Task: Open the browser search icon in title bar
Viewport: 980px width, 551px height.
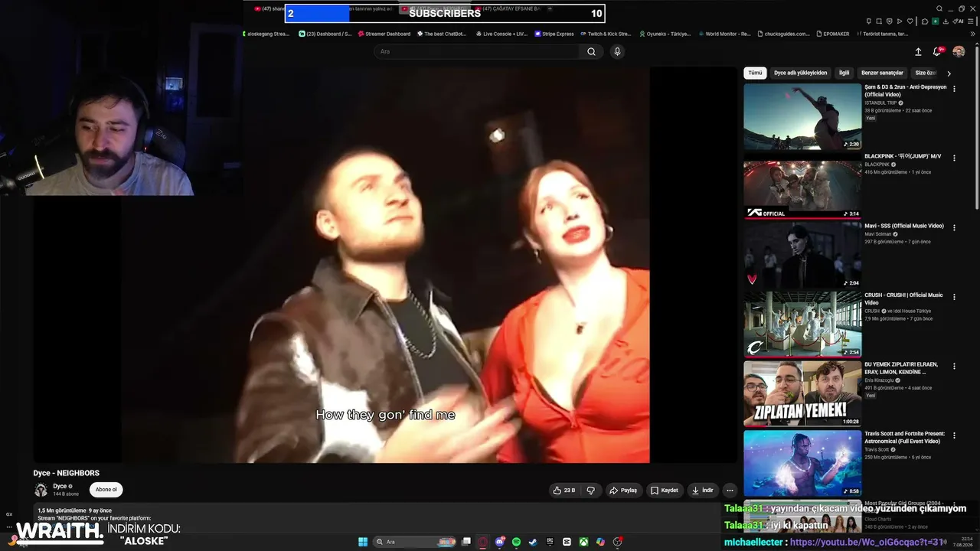Action: [939, 8]
